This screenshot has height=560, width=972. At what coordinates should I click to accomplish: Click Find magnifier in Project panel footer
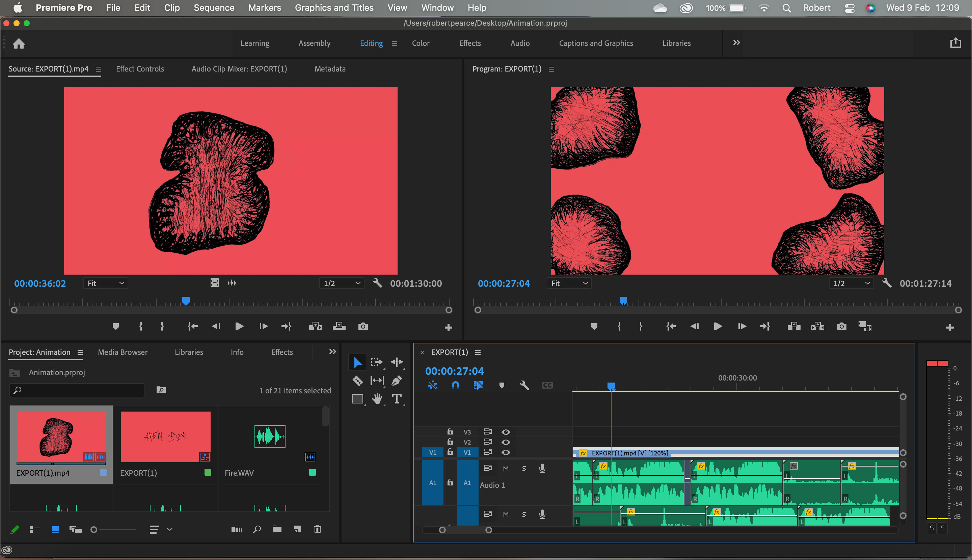[x=256, y=530]
